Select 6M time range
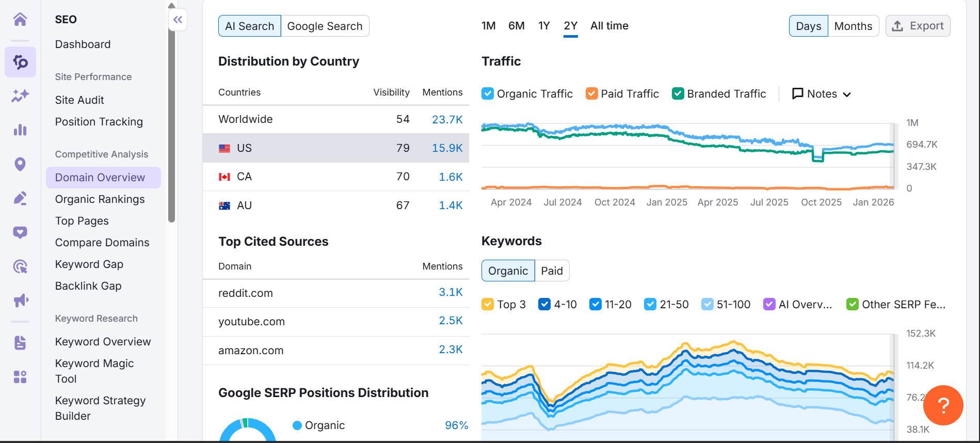Image resolution: width=980 pixels, height=443 pixels. 517,26
